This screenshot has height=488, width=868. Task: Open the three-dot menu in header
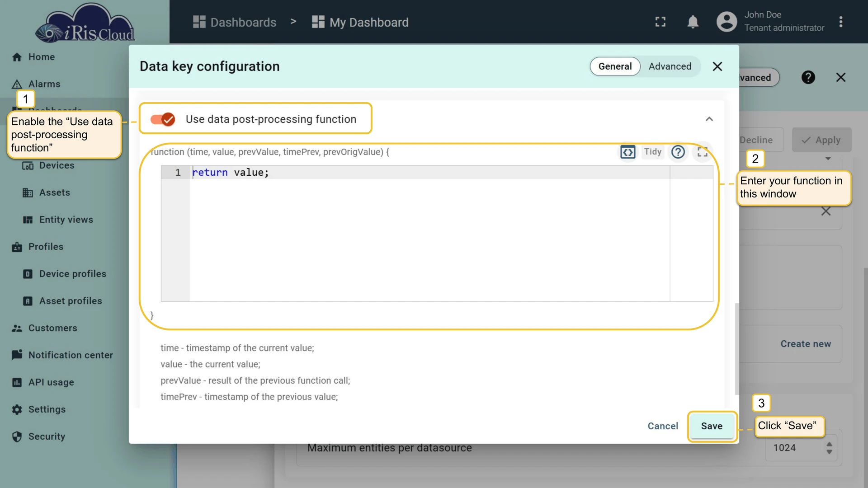(x=840, y=22)
